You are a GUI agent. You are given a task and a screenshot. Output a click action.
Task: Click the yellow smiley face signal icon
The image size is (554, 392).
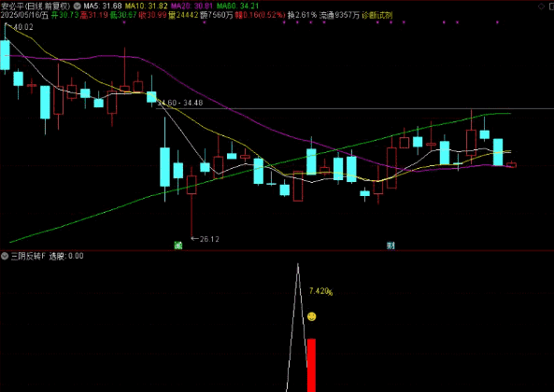(x=311, y=316)
